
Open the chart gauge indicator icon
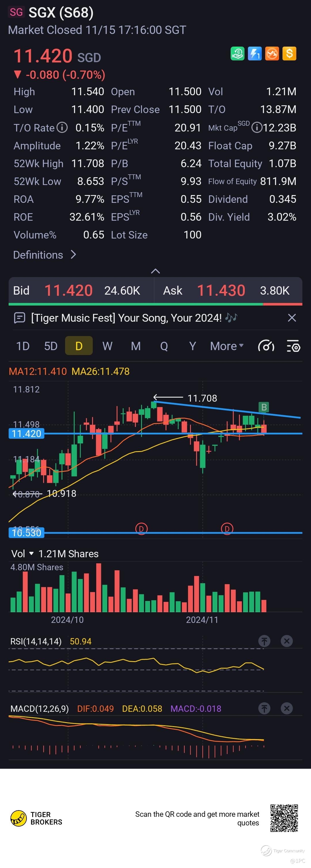(266, 346)
